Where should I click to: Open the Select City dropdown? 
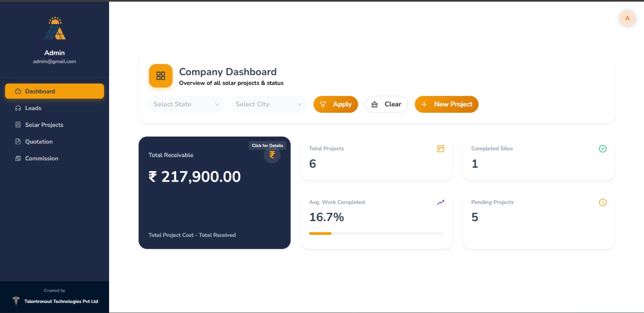tap(268, 104)
